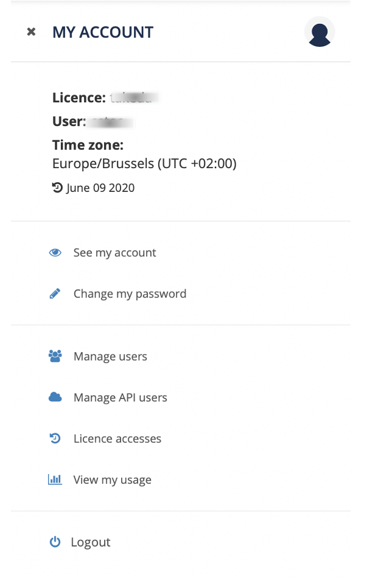This screenshot has width=392, height=580.
Task: Click the June 09 2020 date text
Action: (100, 188)
